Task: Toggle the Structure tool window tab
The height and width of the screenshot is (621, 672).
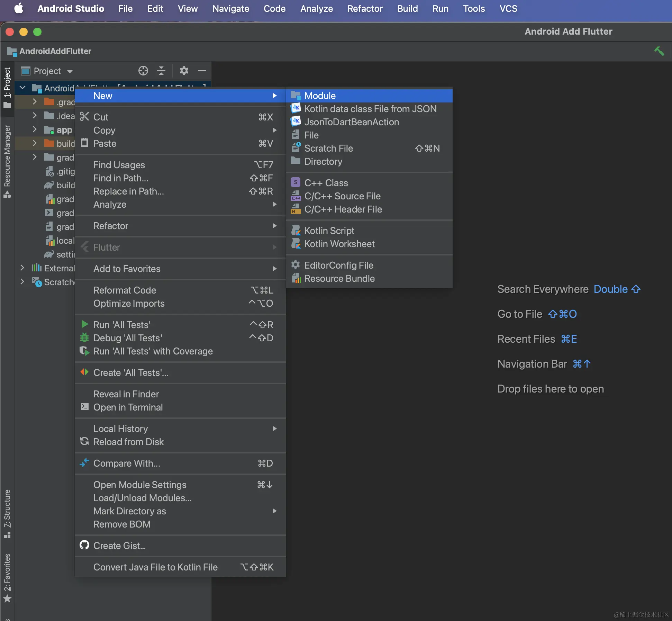Action: pyautogui.click(x=7, y=513)
